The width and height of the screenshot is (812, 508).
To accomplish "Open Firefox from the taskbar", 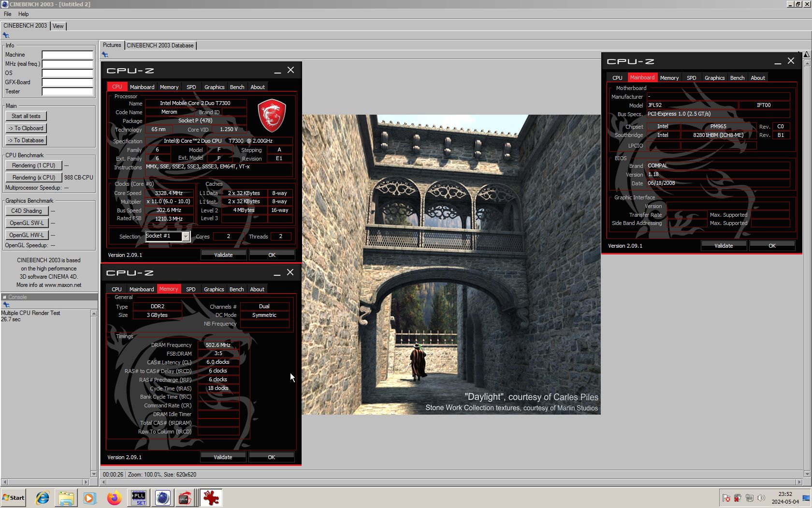I will click(114, 498).
